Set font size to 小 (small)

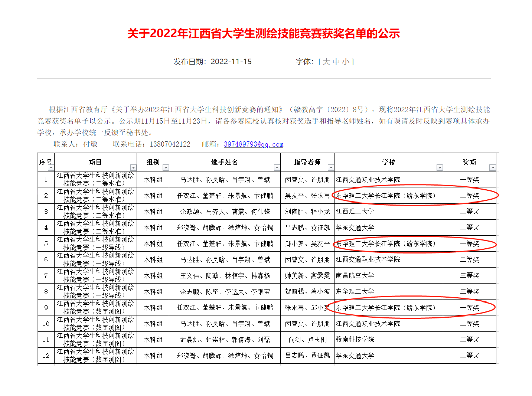tap(346, 62)
